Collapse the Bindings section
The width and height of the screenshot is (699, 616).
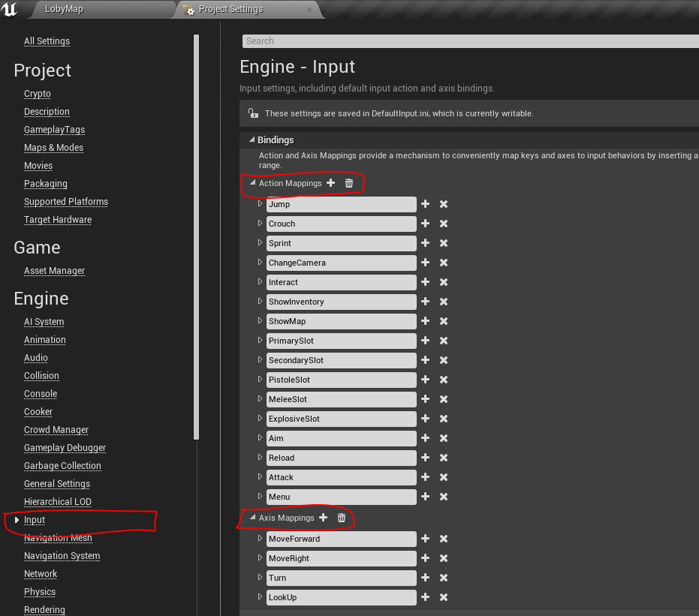point(252,140)
